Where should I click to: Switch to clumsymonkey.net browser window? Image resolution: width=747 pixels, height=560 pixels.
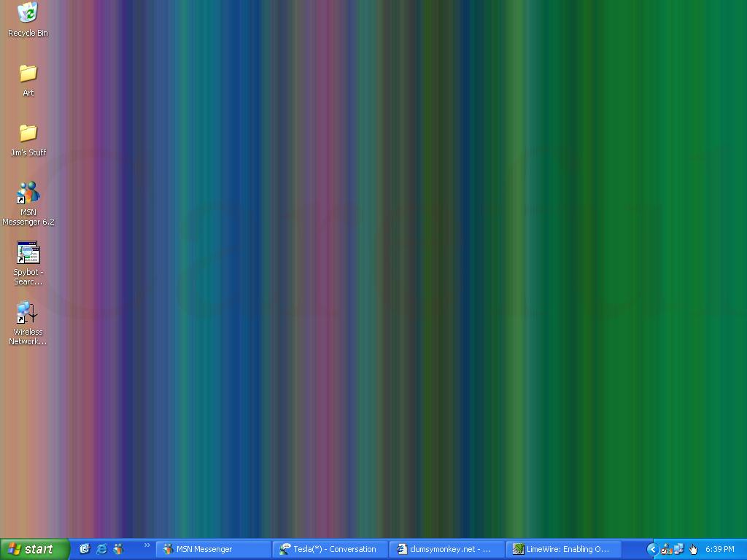pos(446,549)
